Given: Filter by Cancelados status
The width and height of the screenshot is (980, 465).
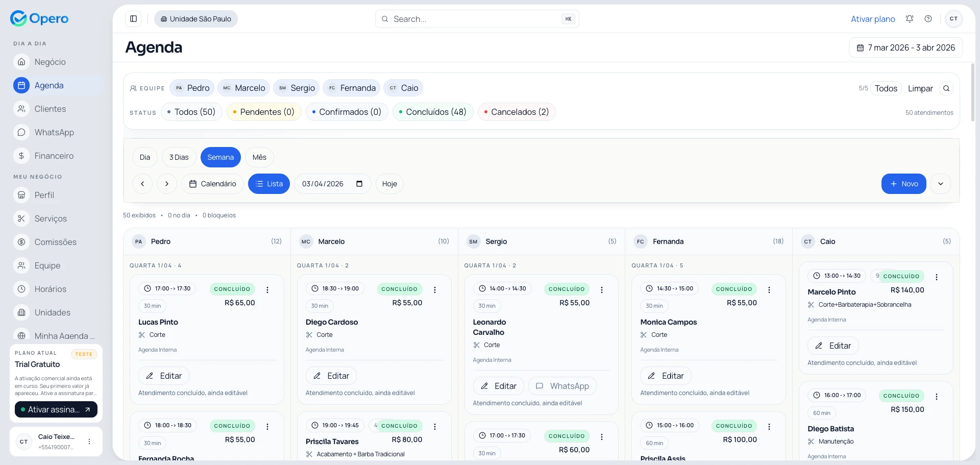Looking at the screenshot, I should tap(516, 112).
